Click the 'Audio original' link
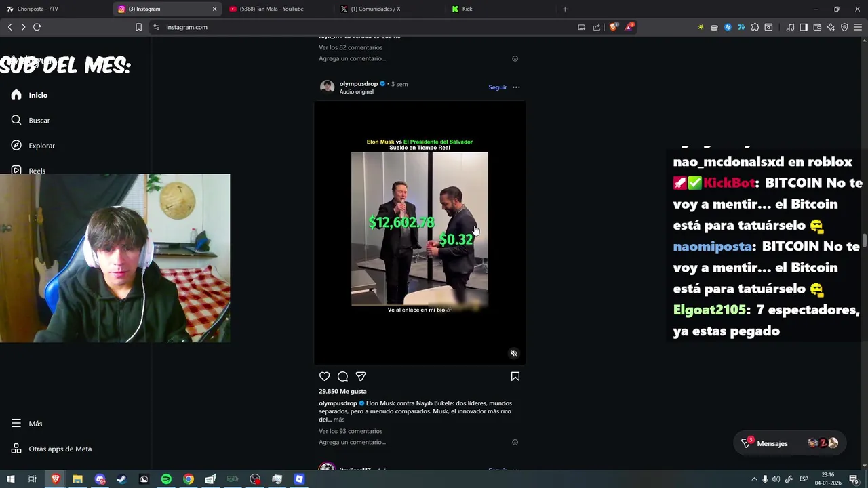The height and width of the screenshot is (488, 868). (x=356, y=92)
